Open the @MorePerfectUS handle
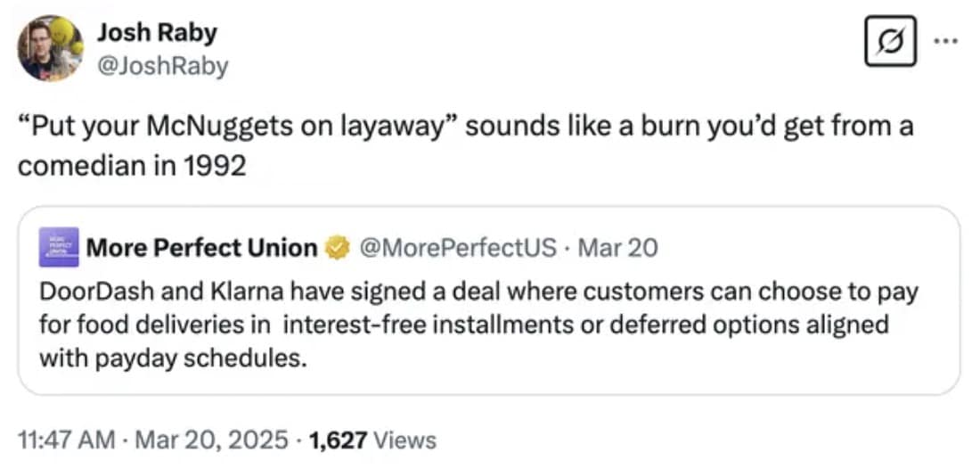 [457, 247]
